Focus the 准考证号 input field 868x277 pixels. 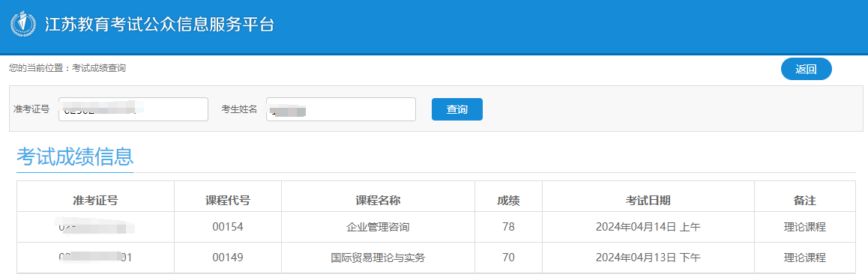pos(133,109)
